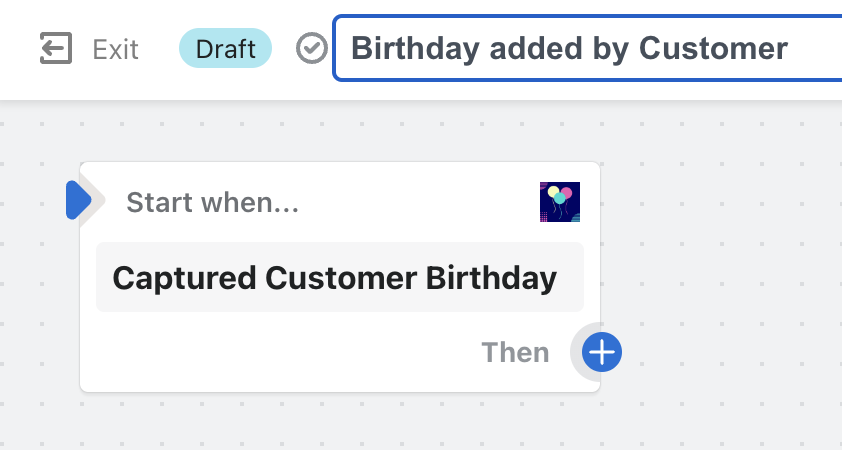Place cursor after Customer in title field
Screen dimensions: 842x450
[x=790, y=48]
